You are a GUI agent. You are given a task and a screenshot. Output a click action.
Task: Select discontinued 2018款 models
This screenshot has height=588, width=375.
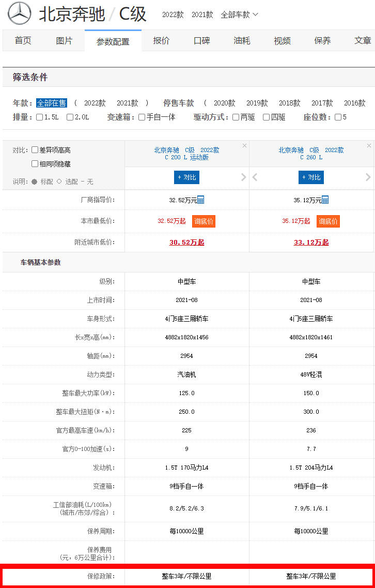290,103
